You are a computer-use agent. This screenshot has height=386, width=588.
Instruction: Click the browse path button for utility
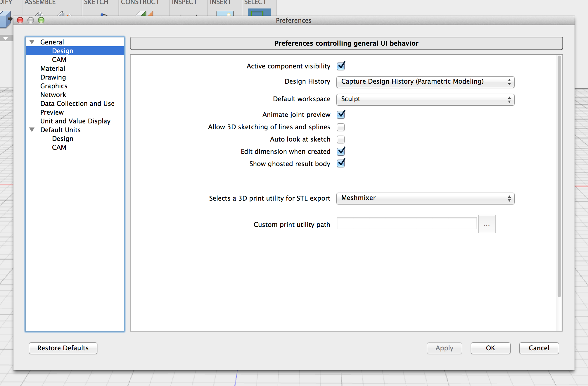tap(487, 224)
